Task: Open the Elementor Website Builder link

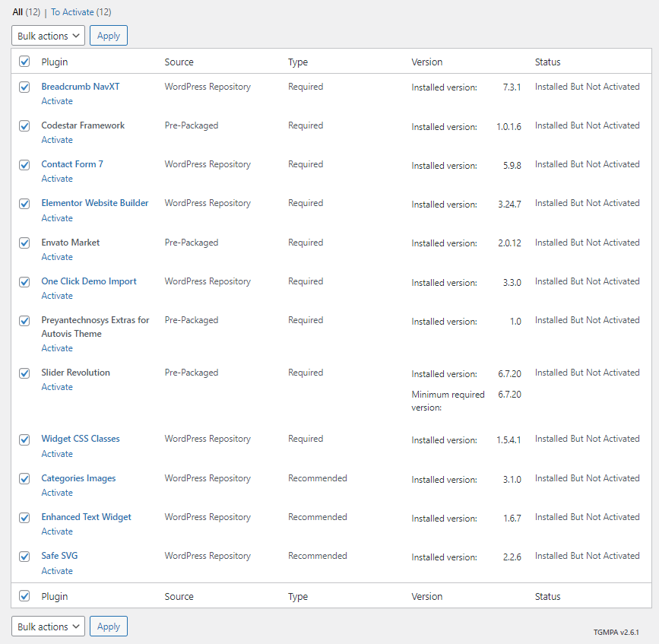Action: (x=94, y=203)
